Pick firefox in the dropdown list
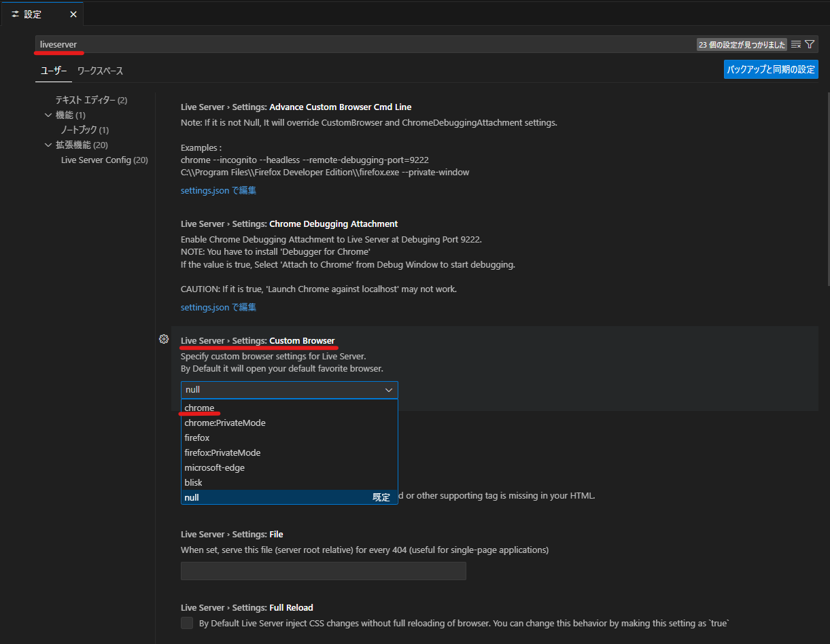This screenshot has height=644, width=830. pyautogui.click(x=197, y=437)
